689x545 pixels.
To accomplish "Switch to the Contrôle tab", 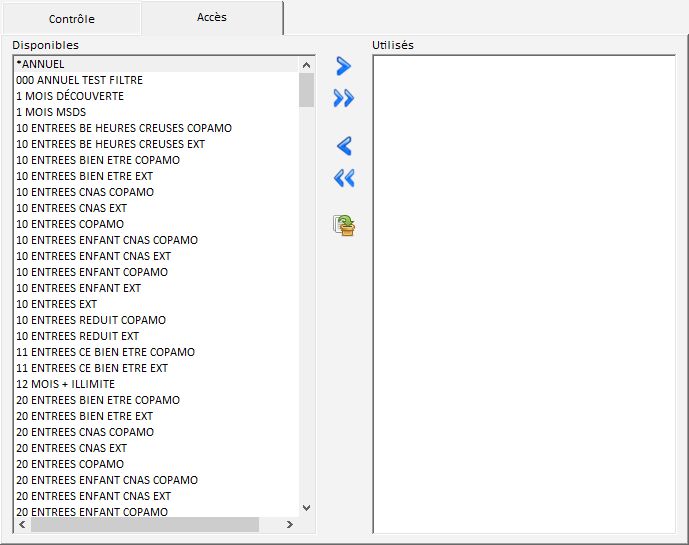I will (72, 19).
